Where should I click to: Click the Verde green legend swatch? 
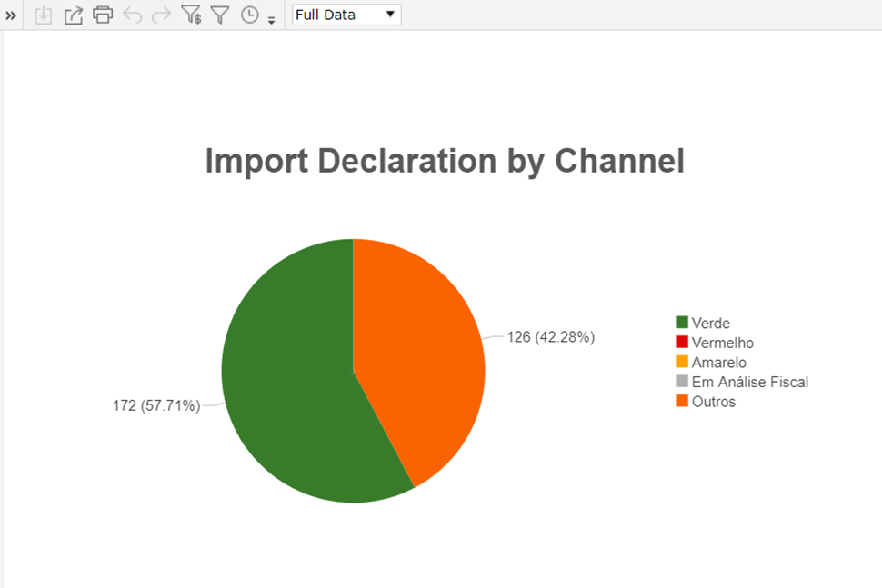click(x=682, y=322)
